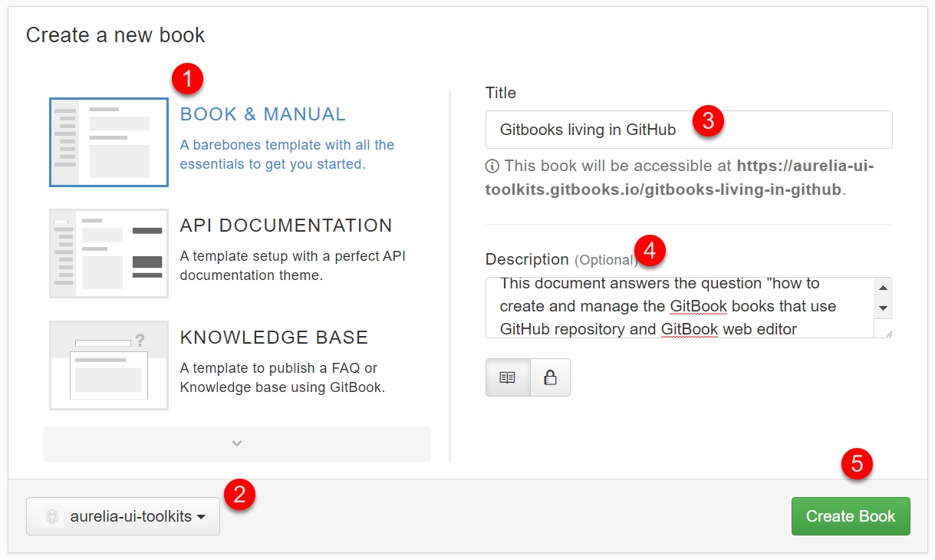
Task: Click the Book & Manual template description text
Action: (x=286, y=154)
